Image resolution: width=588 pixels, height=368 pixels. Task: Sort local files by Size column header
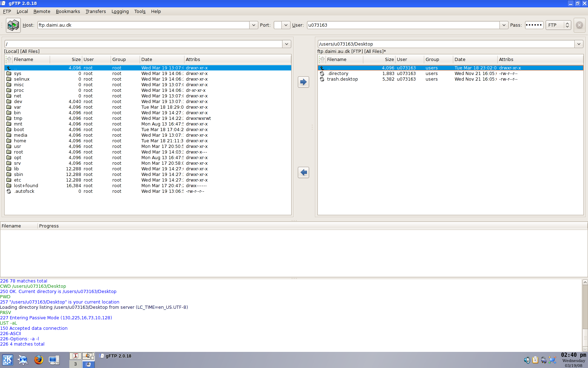66,60
